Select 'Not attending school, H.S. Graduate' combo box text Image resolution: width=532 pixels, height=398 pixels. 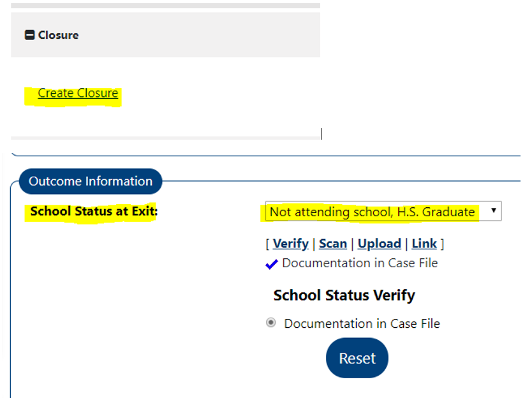(372, 212)
